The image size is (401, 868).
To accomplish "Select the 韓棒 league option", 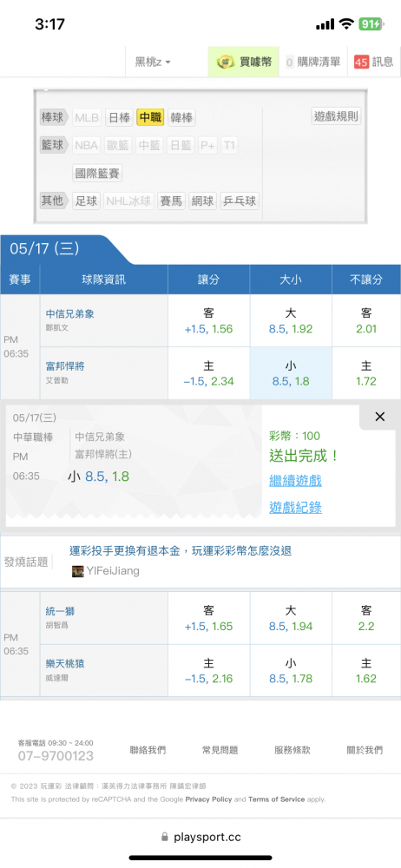I will pos(181,117).
